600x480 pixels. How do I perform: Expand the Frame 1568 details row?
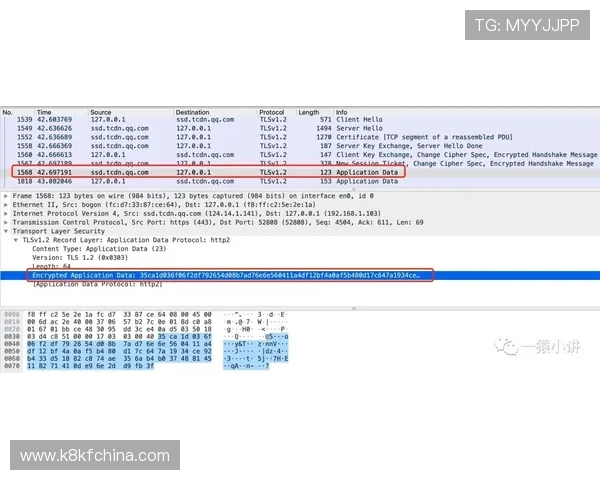click(6, 195)
